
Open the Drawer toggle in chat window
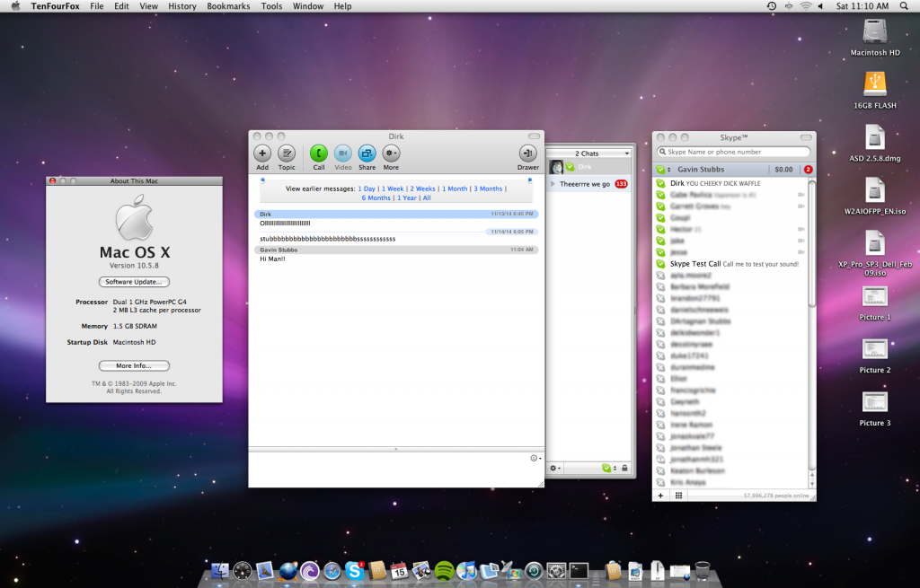click(x=527, y=154)
